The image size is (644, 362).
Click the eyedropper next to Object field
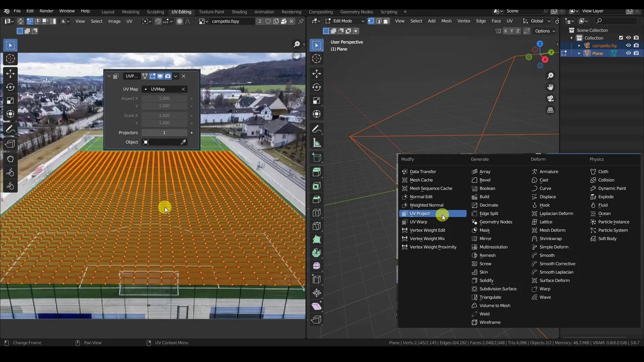183,142
